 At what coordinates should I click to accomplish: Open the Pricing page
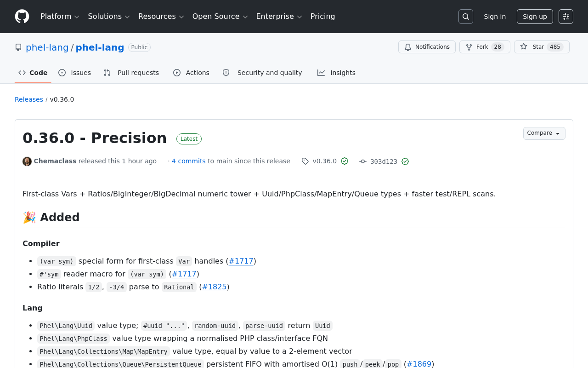pos(322,17)
